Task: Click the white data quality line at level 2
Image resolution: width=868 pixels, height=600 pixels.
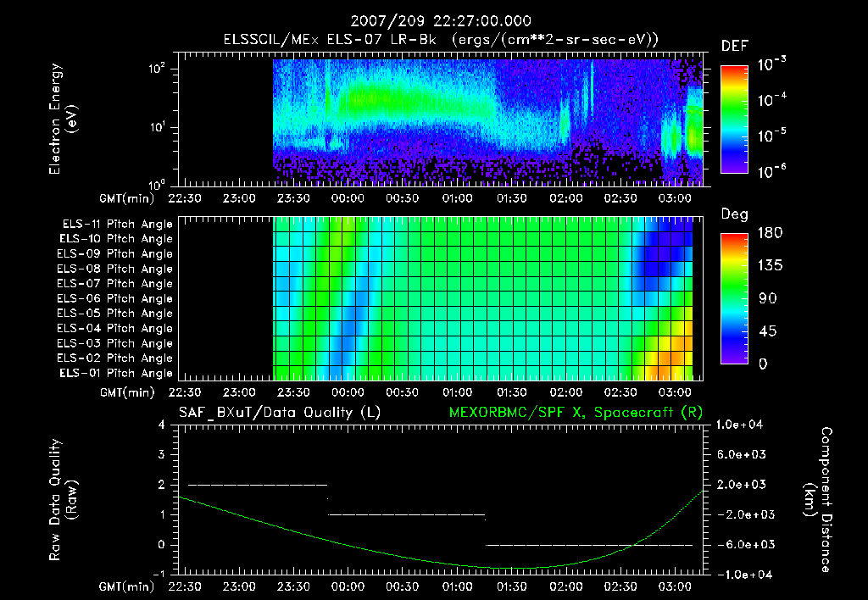Action: (x=258, y=485)
